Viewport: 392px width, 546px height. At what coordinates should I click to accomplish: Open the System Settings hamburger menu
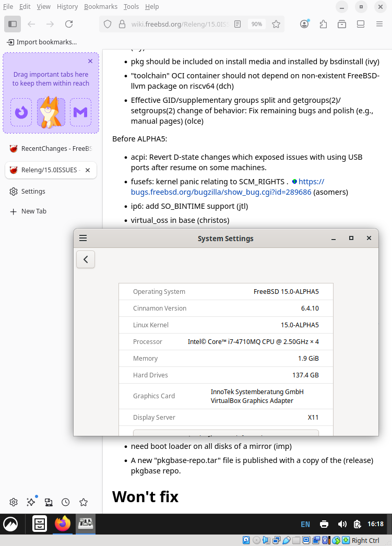[83, 238]
